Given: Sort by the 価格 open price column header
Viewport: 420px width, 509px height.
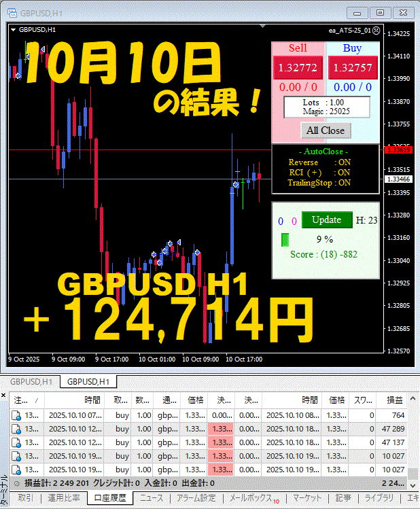Looking at the screenshot, I should pyautogui.click(x=194, y=400).
